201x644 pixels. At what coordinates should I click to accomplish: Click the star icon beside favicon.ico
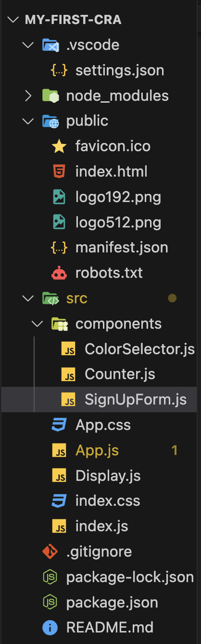coord(59,146)
